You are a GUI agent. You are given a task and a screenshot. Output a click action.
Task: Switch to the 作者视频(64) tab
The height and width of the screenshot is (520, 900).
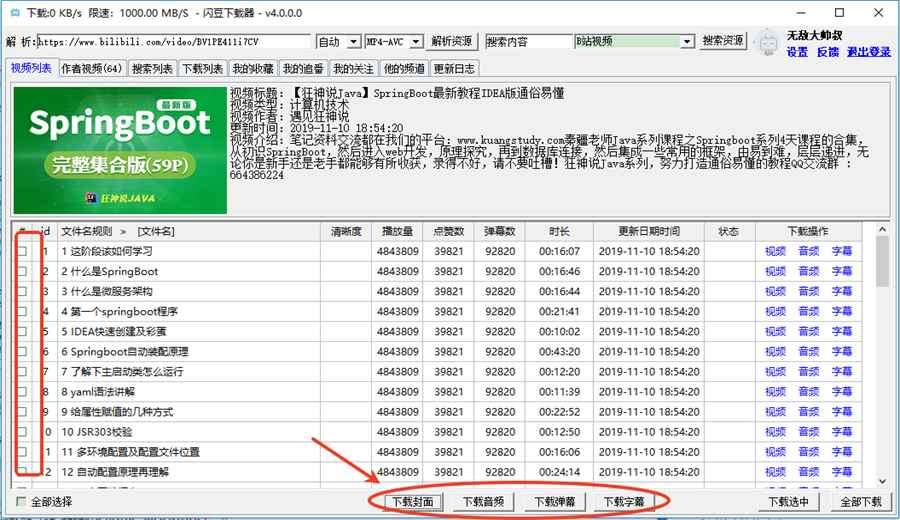click(92, 69)
